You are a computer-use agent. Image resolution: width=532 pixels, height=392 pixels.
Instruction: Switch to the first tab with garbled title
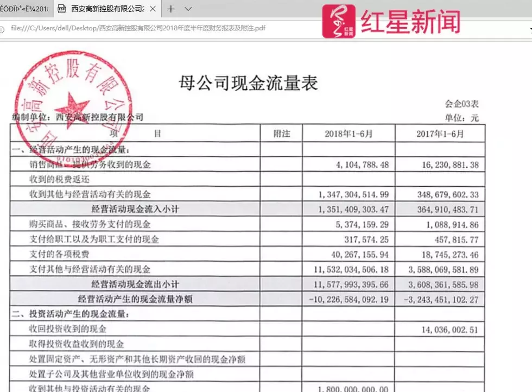(x=24, y=9)
